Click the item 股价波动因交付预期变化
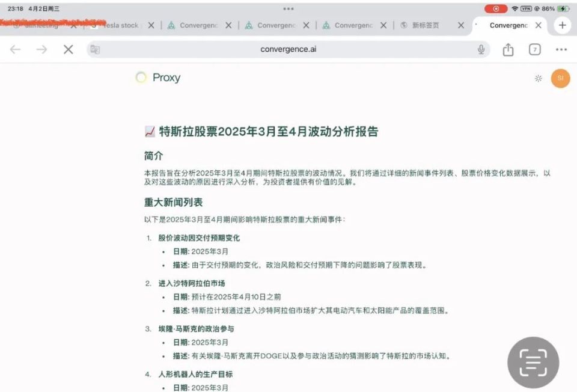 click(x=199, y=237)
